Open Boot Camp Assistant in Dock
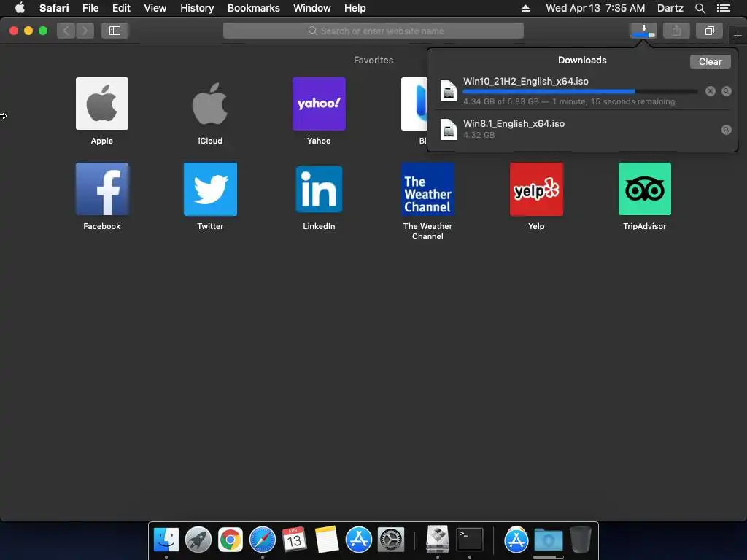Screen dimensions: 747x560 pyautogui.click(x=438, y=539)
